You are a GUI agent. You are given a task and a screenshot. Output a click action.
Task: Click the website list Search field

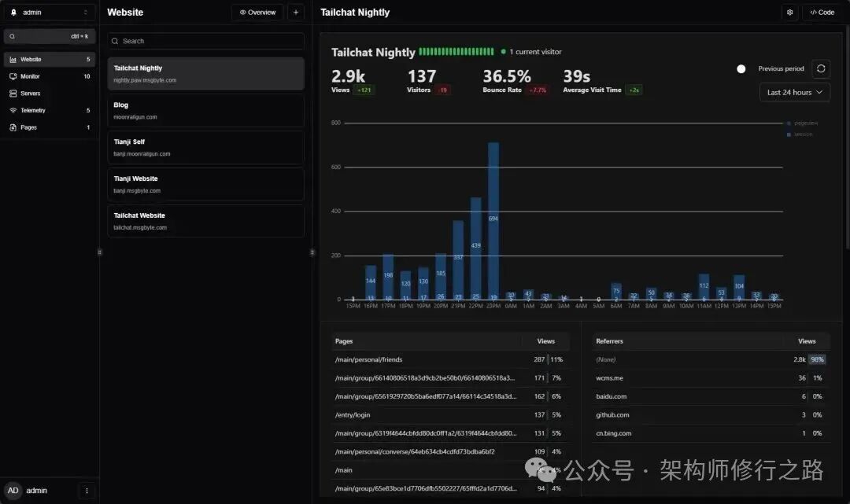[x=205, y=41]
